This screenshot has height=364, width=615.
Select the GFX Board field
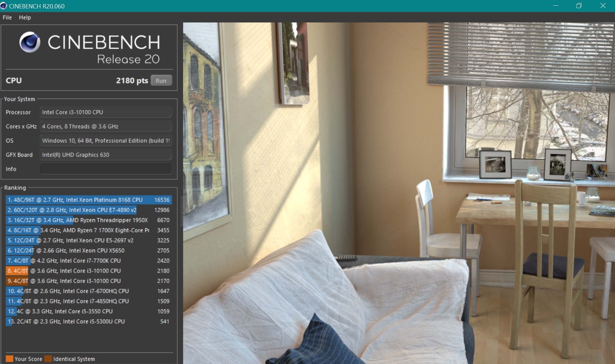click(x=106, y=155)
